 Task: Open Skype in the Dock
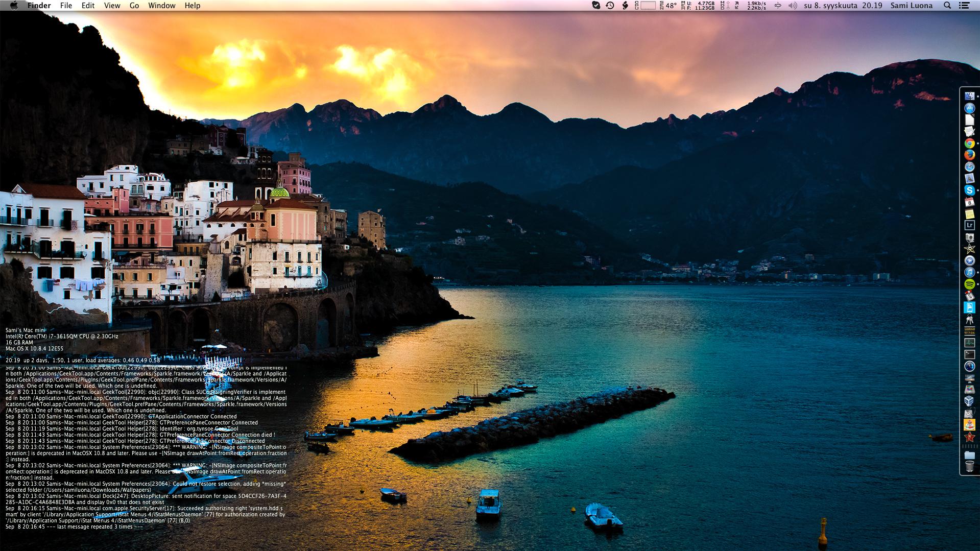(x=969, y=190)
